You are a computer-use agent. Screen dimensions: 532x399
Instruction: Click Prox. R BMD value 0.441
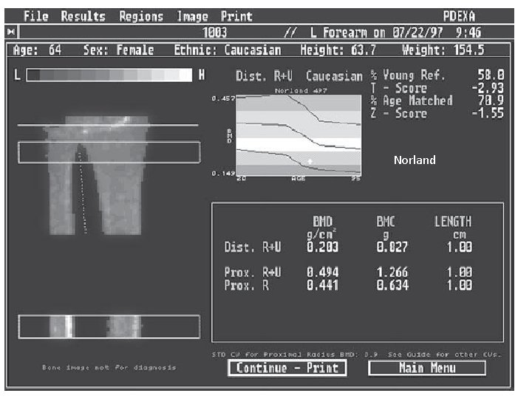tap(323, 285)
